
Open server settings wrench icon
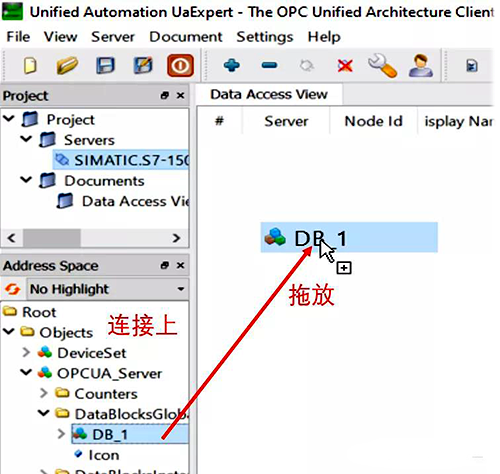coord(383,66)
